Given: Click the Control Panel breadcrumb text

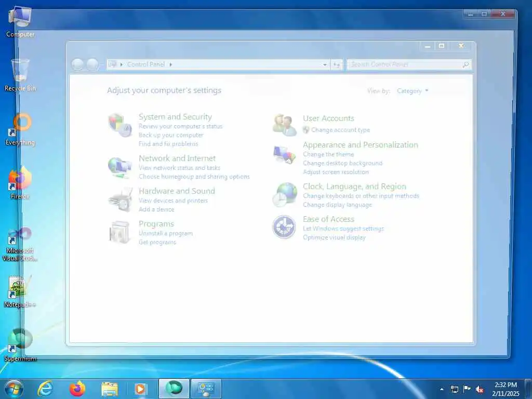Looking at the screenshot, I should point(146,64).
